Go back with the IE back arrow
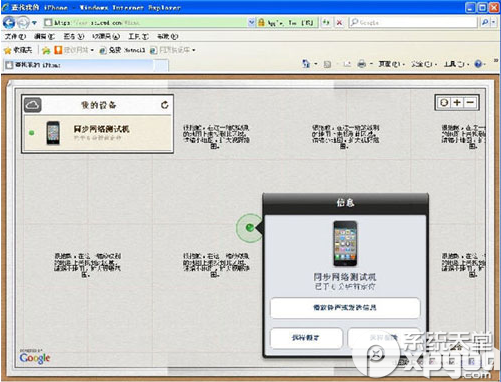The height and width of the screenshot is (382, 501). [x=9, y=23]
